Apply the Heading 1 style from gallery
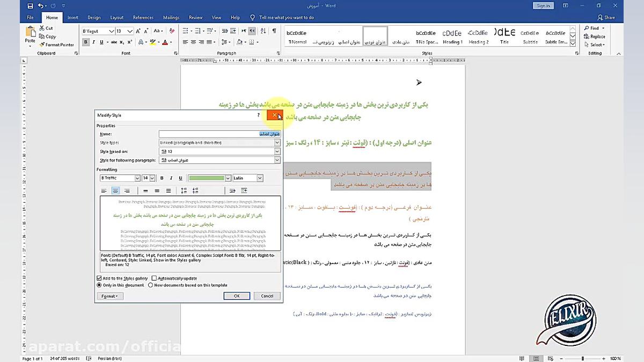The height and width of the screenshot is (362, 644). [x=452, y=36]
